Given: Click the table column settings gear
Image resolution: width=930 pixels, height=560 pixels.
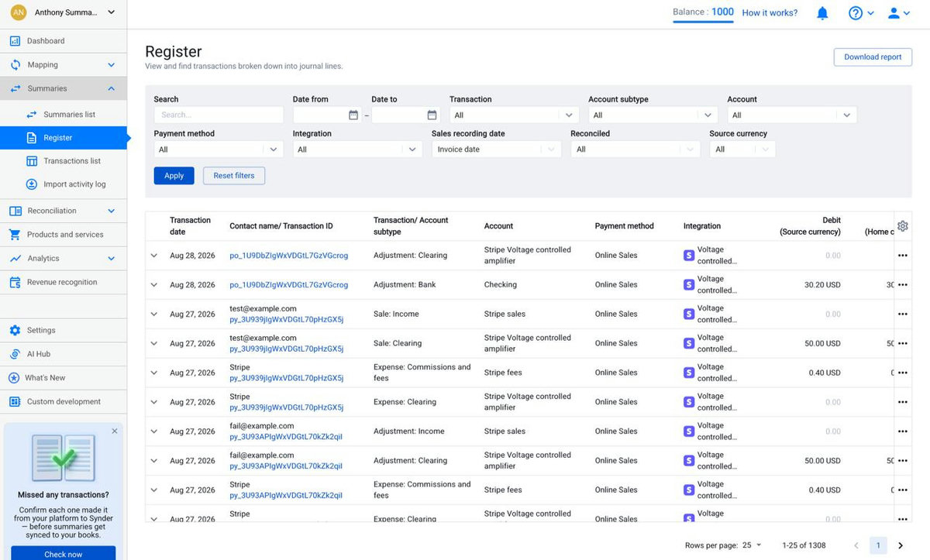Looking at the screenshot, I should coord(903,226).
